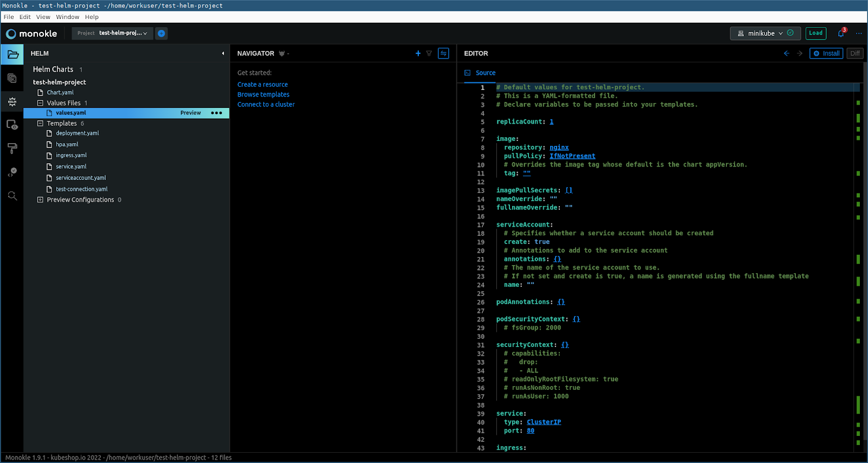Collapse the Templates tree node
Screen dimensions: 868x463
point(40,124)
